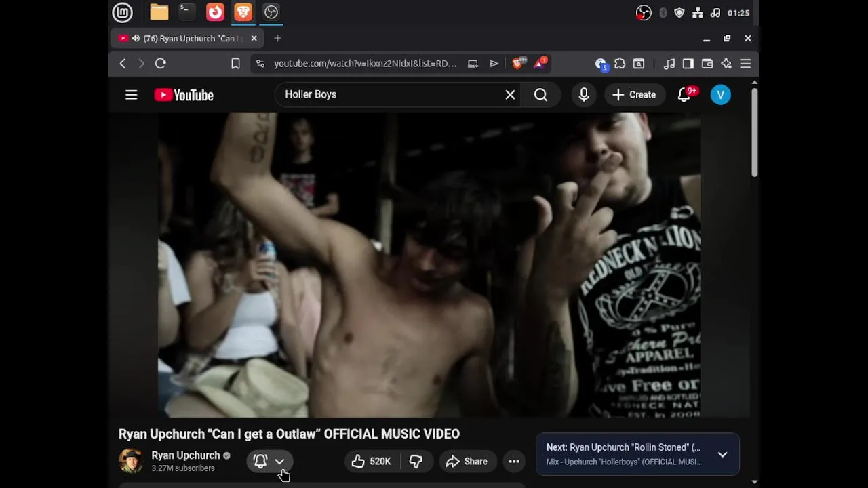Screen dimensions: 868x488
Task: Submit search with magnifier button
Action: click(x=540, y=95)
